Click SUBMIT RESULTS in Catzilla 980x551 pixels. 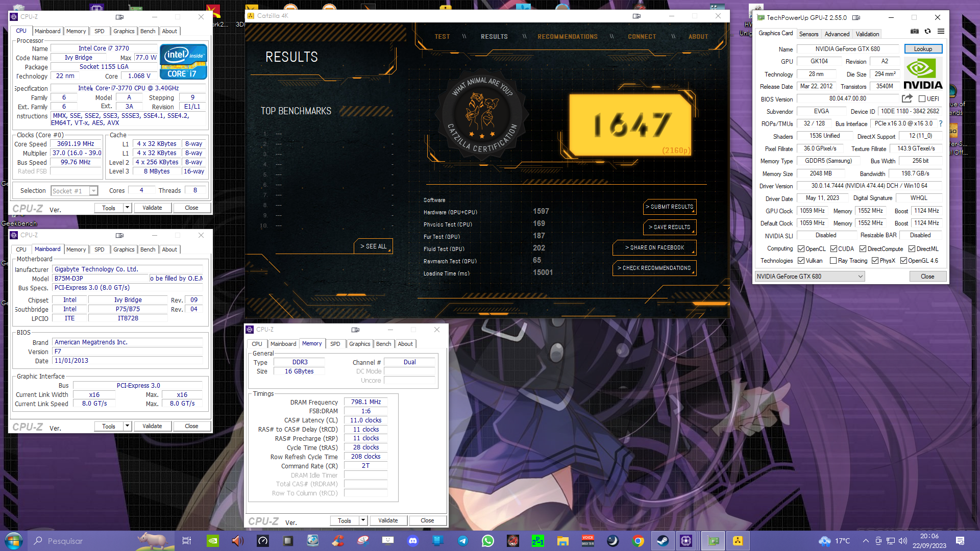pyautogui.click(x=669, y=207)
